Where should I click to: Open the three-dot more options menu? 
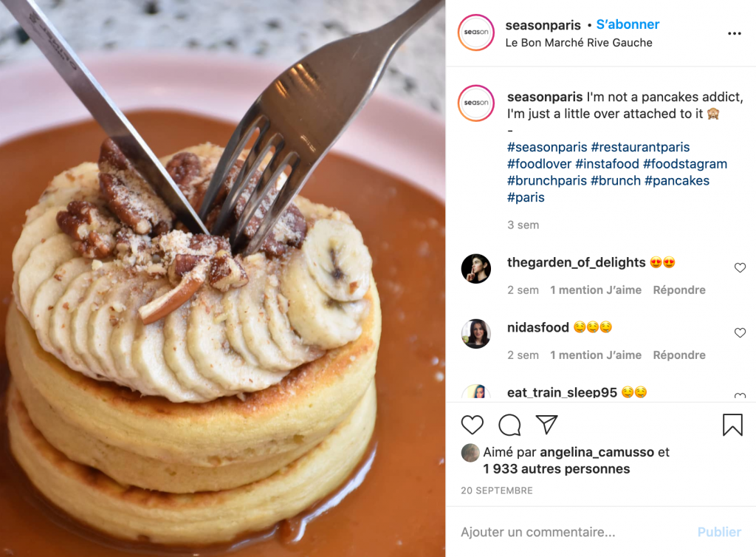click(735, 33)
